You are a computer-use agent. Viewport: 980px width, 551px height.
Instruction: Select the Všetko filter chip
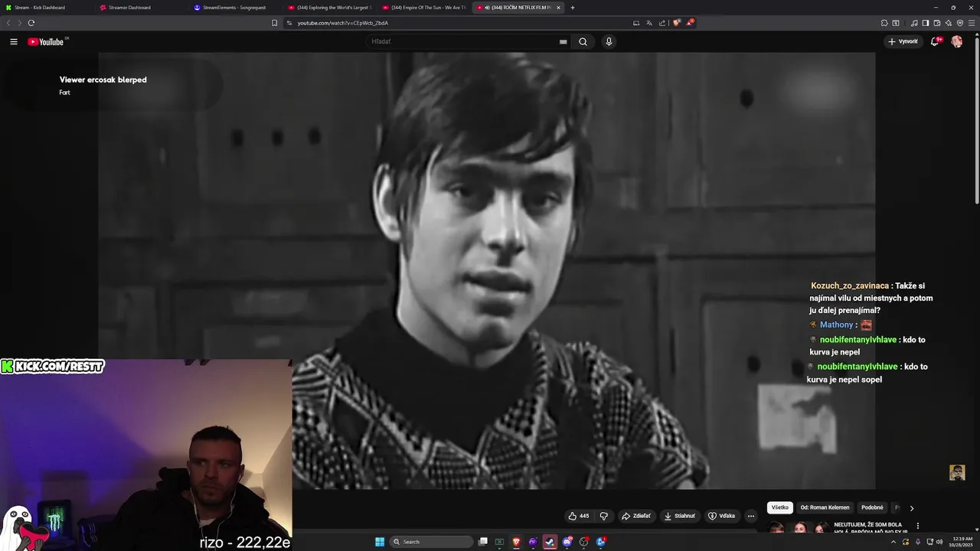779,507
